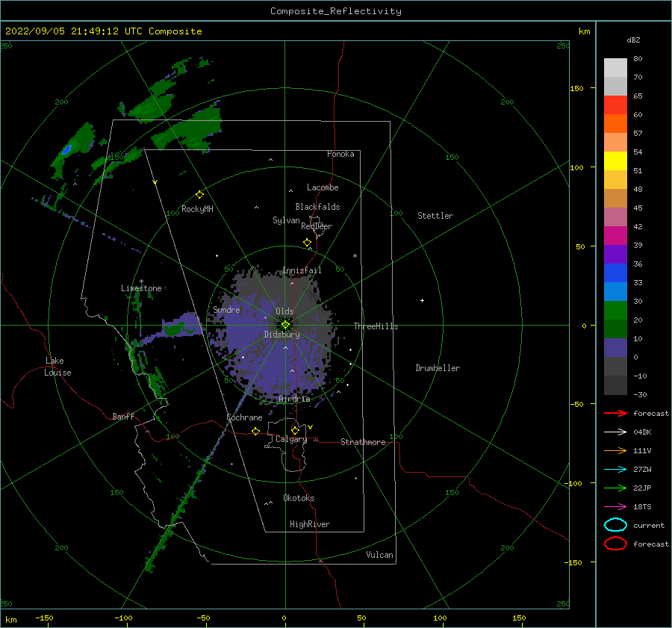
Task: Click the Ponoka label
Action: (x=340, y=154)
